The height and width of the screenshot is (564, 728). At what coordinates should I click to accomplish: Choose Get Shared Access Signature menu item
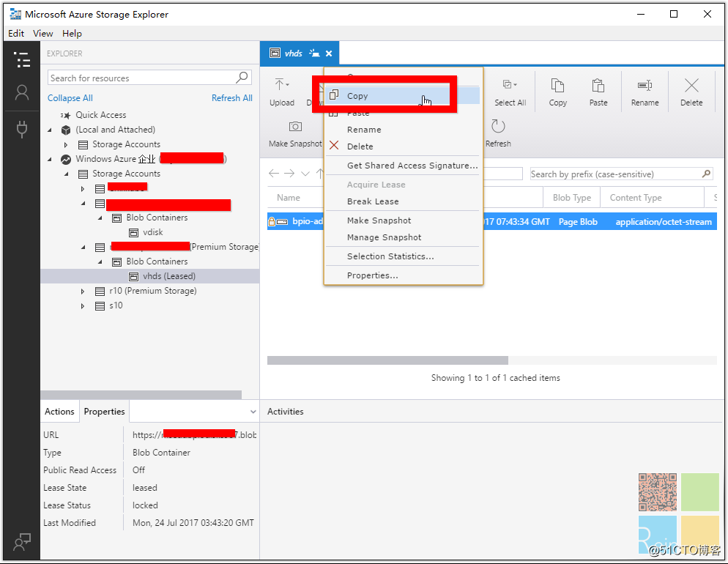pyautogui.click(x=403, y=166)
